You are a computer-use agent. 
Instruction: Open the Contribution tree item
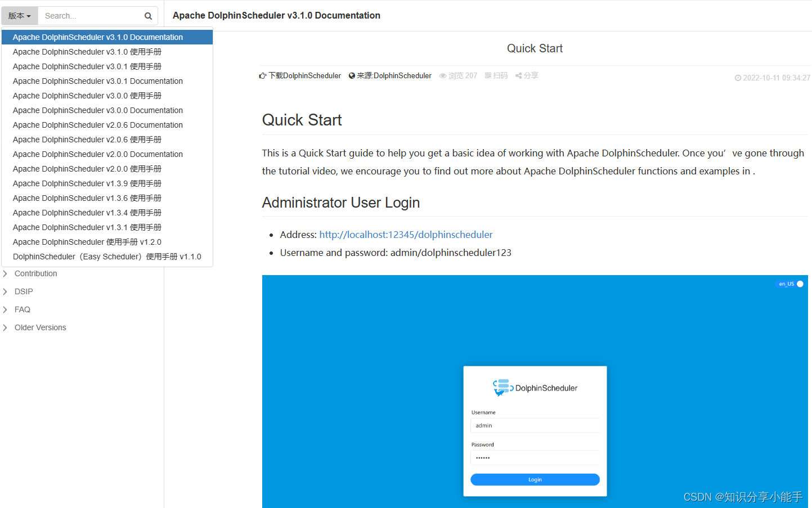click(x=36, y=273)
